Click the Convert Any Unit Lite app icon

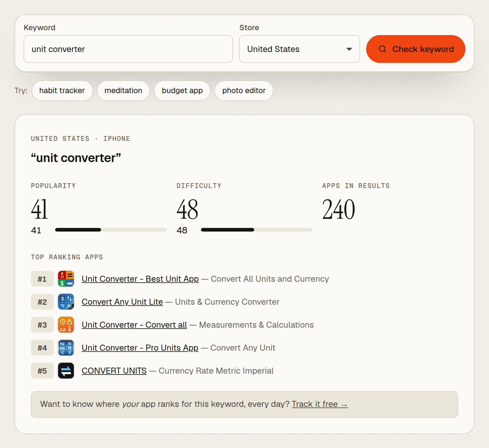point(66,302)
